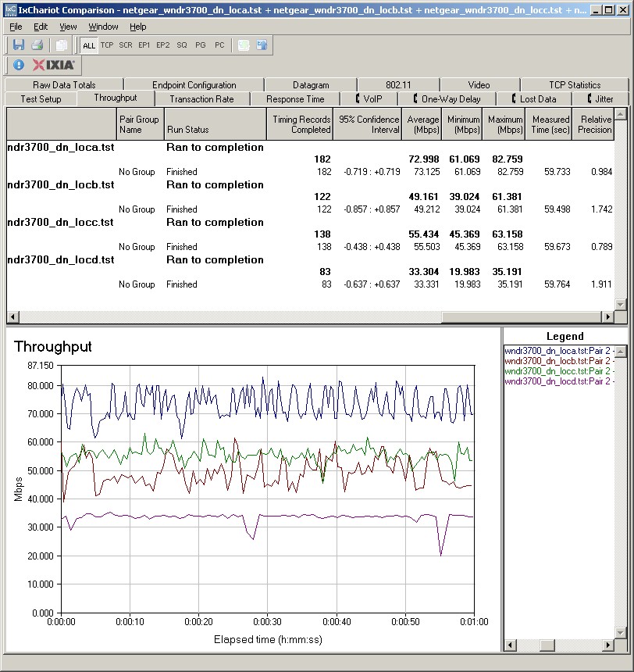The height and width of the screenshot is (672, 634).
Task: Click the Save toolbar icon
Action: tap(19, 45)
